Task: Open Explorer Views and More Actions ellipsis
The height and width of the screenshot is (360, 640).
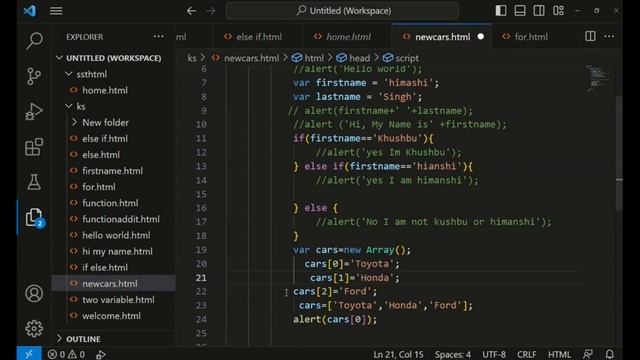Action: click(x=158, y=36)
